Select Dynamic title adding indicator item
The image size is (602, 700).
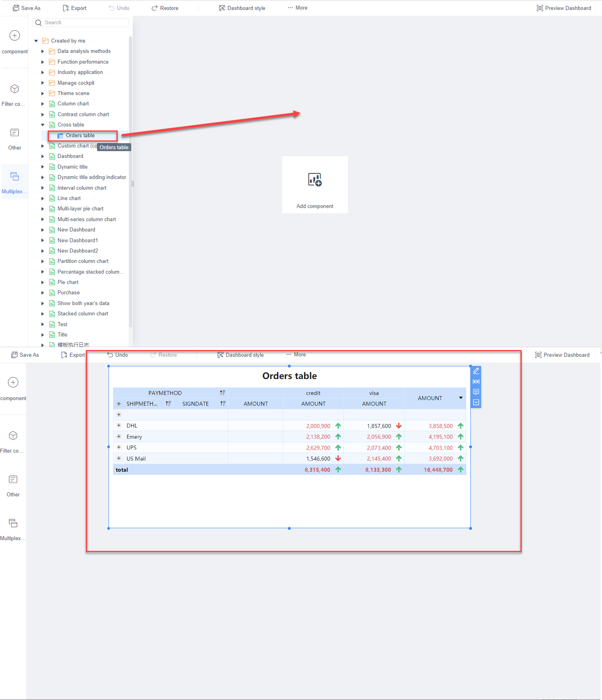[91, 177]
